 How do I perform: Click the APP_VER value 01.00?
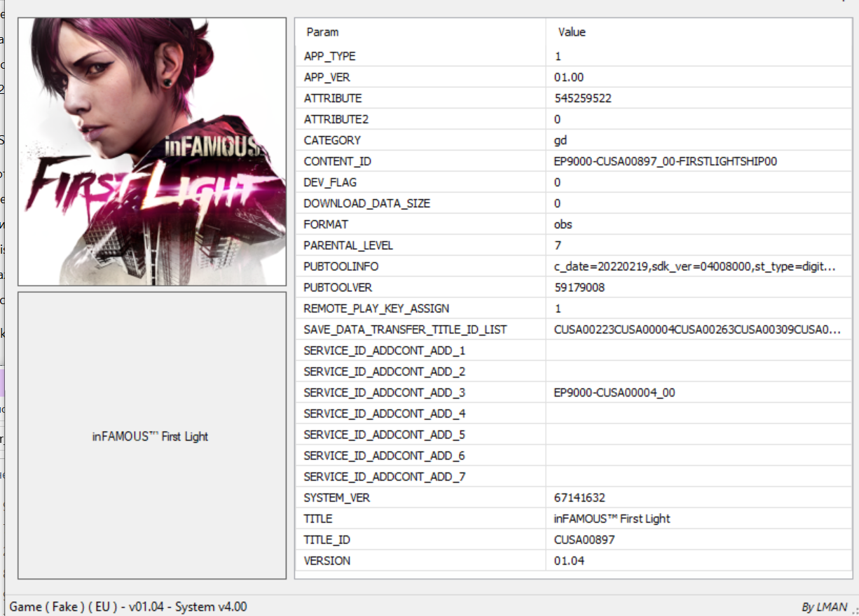coord(568,77)
